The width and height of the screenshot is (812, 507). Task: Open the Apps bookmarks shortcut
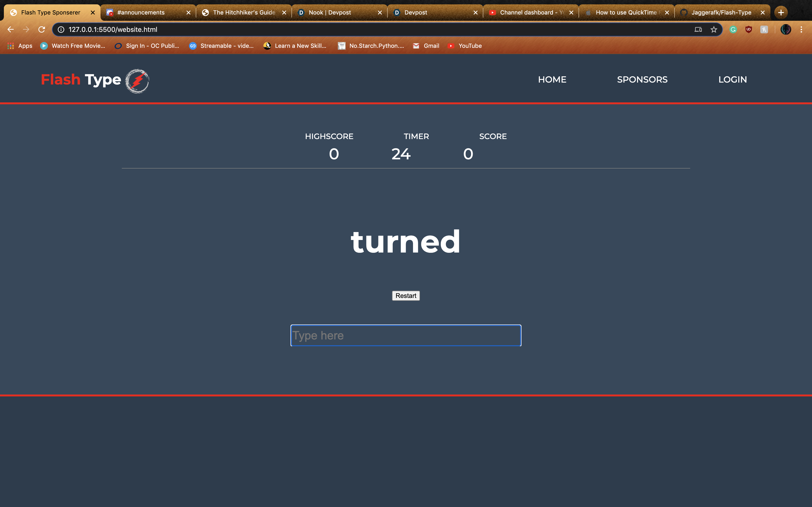20,46
